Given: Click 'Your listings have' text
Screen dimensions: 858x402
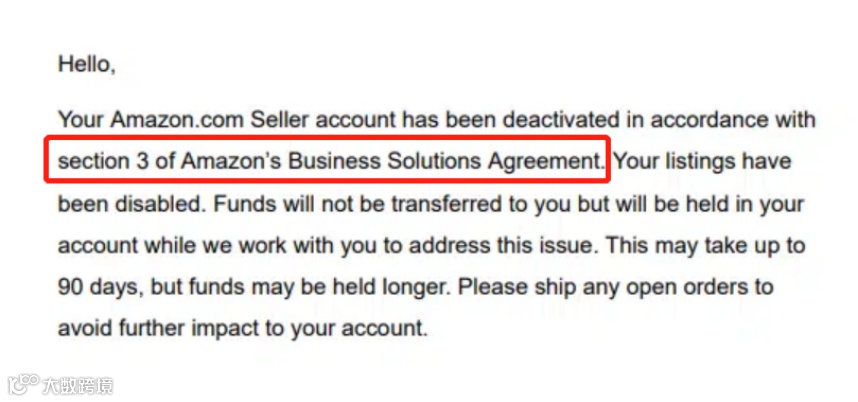Looking at the screenshot, I should click(x=702, y=161).
